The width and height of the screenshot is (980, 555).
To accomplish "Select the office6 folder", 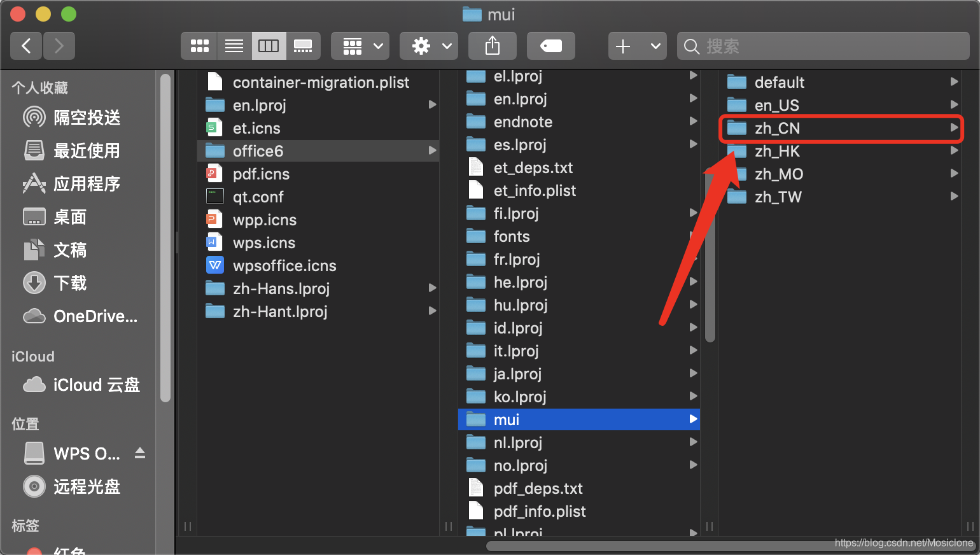I will coord(318,151).
